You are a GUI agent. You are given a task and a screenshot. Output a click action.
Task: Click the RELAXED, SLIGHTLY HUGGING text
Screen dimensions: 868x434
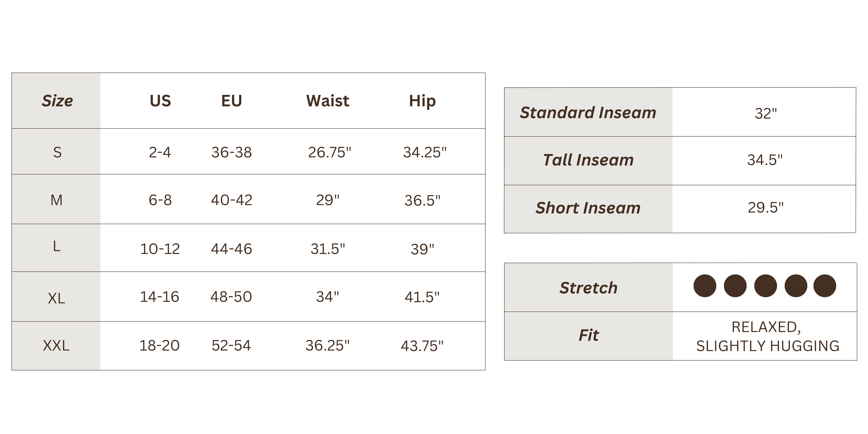pos(768,336)
